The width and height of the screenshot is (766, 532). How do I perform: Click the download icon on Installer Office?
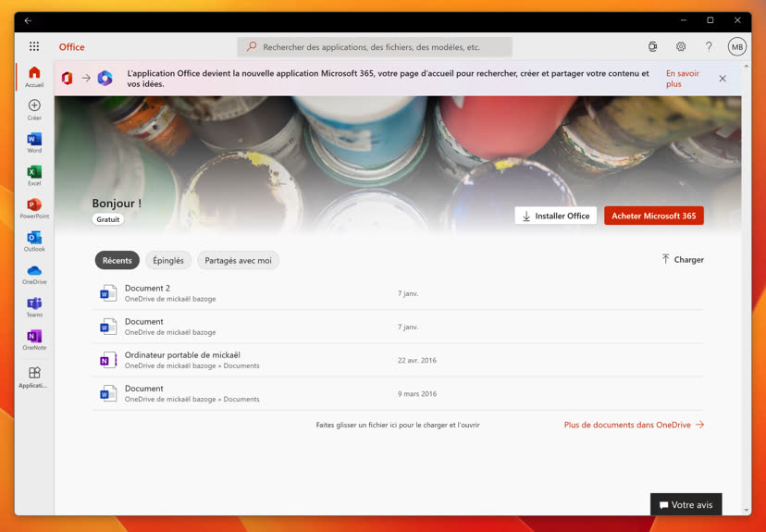point(526,216)
